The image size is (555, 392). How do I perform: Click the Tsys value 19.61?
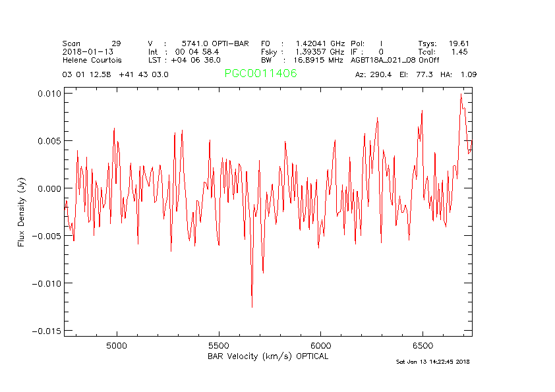pos(459,43)
